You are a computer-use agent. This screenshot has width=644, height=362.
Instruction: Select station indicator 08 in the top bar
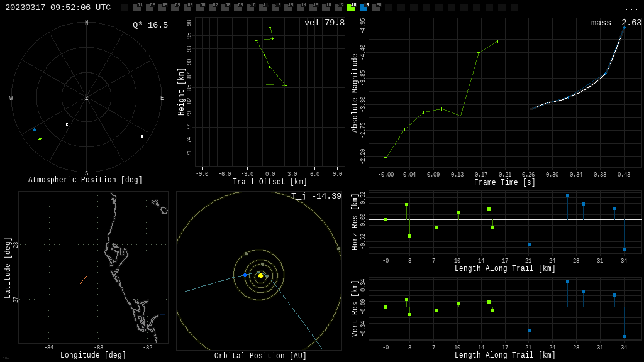[x=225, y=7]
